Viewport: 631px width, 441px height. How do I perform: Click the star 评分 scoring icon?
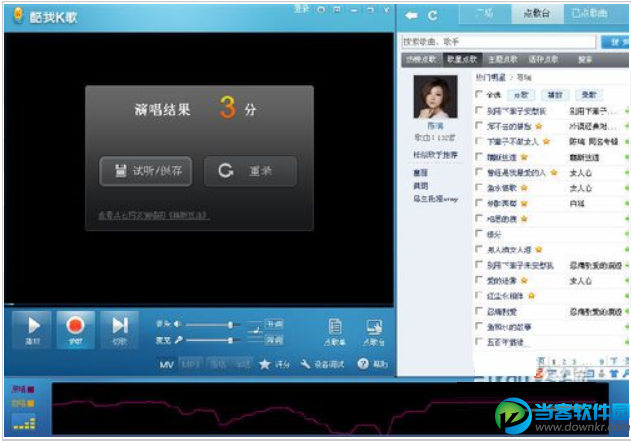pyautogui.click(x=264, y=364)
